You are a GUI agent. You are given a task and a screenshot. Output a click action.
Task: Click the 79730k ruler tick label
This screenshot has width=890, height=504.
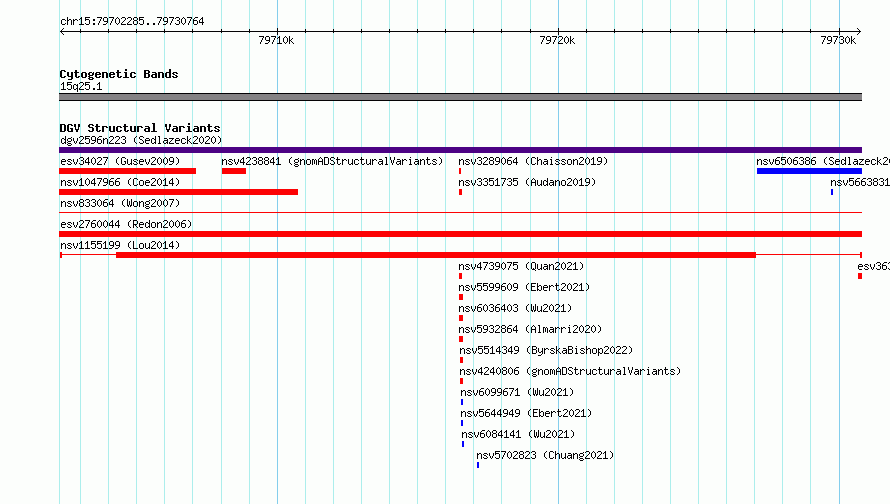[x=838, y=40]
